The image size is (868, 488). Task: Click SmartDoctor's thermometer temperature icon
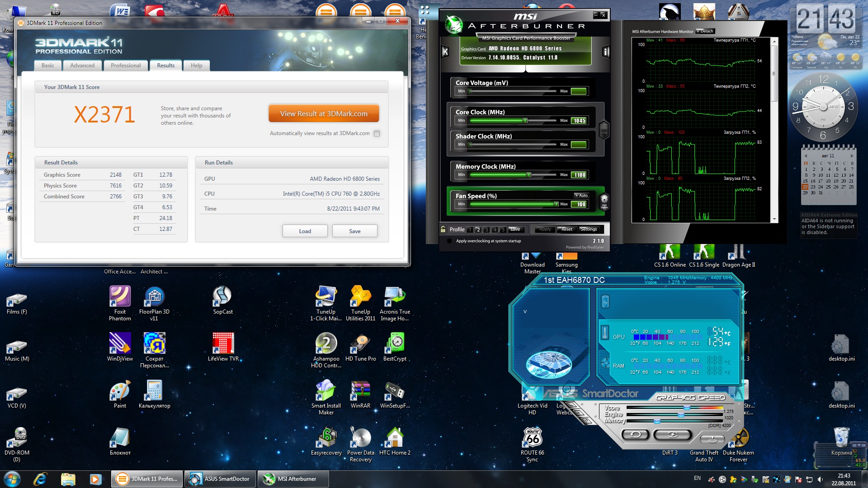[x=605, y=333]
